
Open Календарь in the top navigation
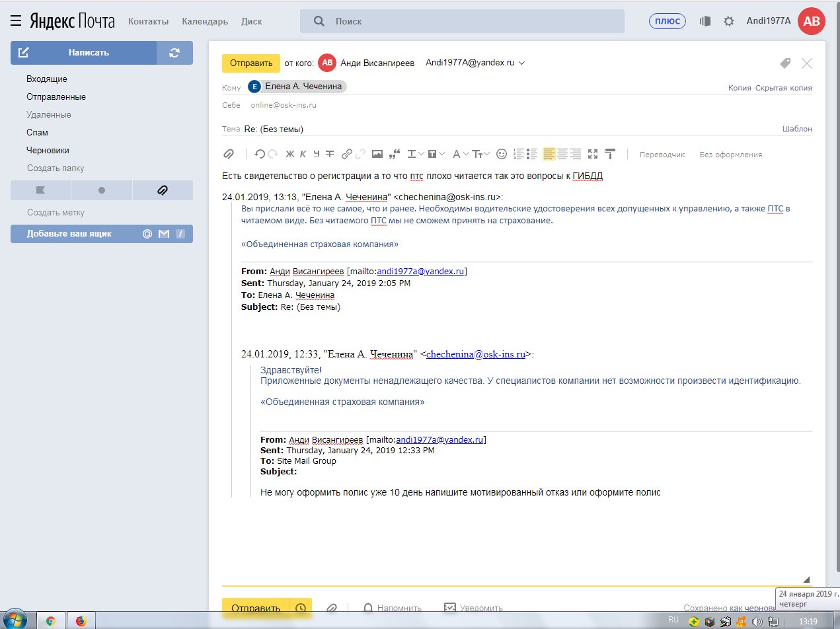point(205,21)
